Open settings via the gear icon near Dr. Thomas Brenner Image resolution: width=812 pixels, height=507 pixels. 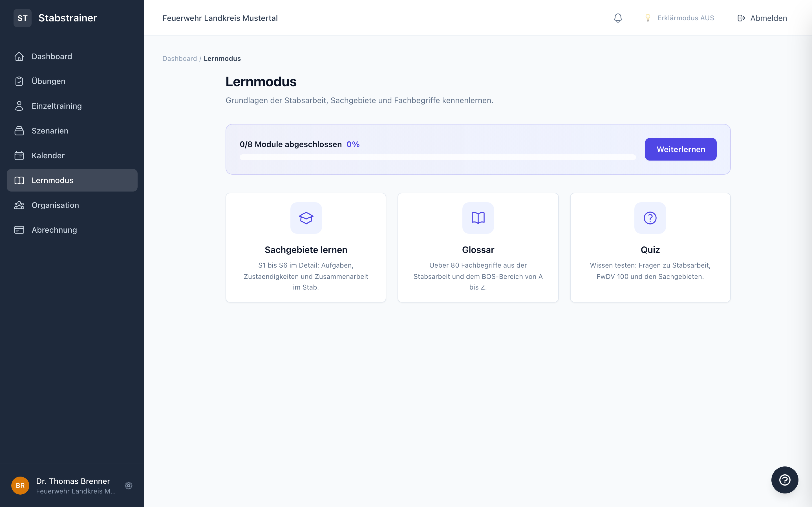tap(129, 486)
